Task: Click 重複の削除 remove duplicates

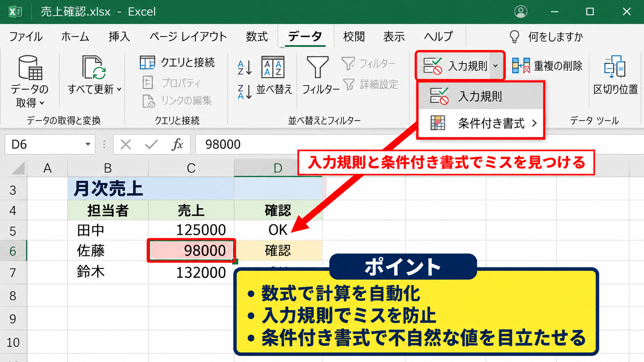Action: click(x=547, y=66)
